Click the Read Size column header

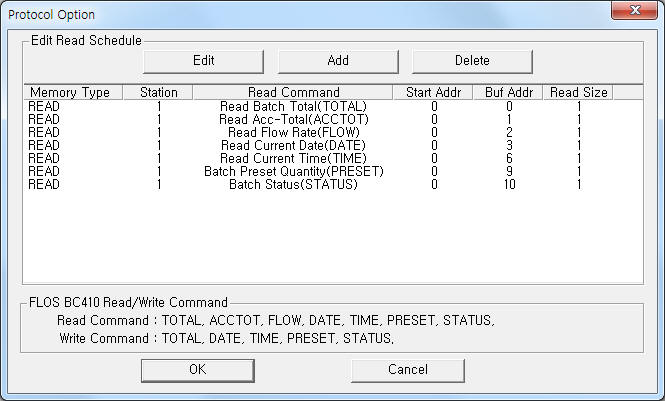click(x=578, y=92)
